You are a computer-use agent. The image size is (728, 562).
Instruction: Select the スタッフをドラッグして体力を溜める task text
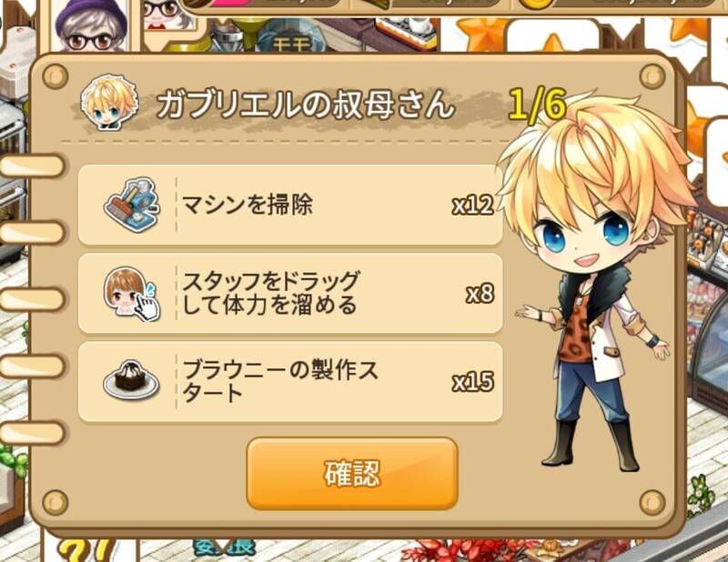click(x=270, y=294)
